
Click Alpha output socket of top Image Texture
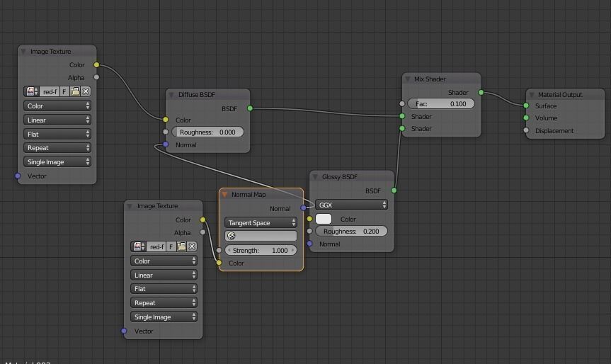coord(96,77)
